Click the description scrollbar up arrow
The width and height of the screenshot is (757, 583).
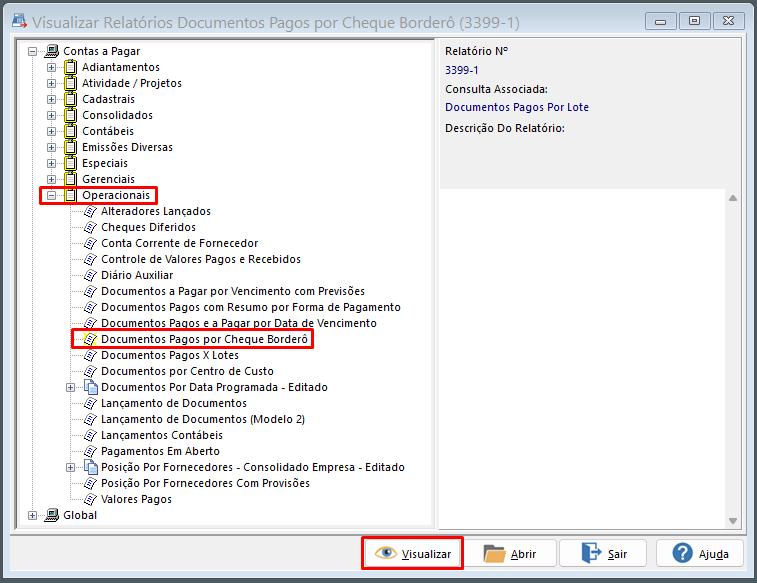tap(733, 198)
